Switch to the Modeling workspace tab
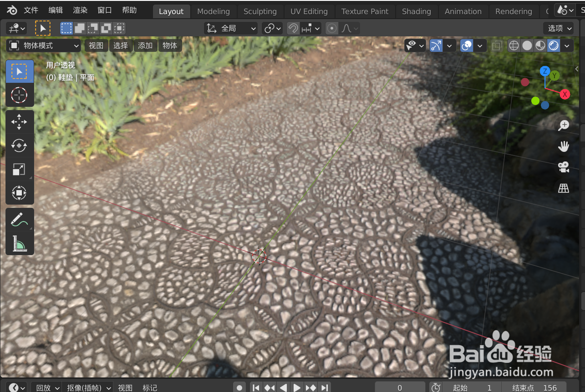The height and width of the screenshot is (392, 585). point(214,11)
